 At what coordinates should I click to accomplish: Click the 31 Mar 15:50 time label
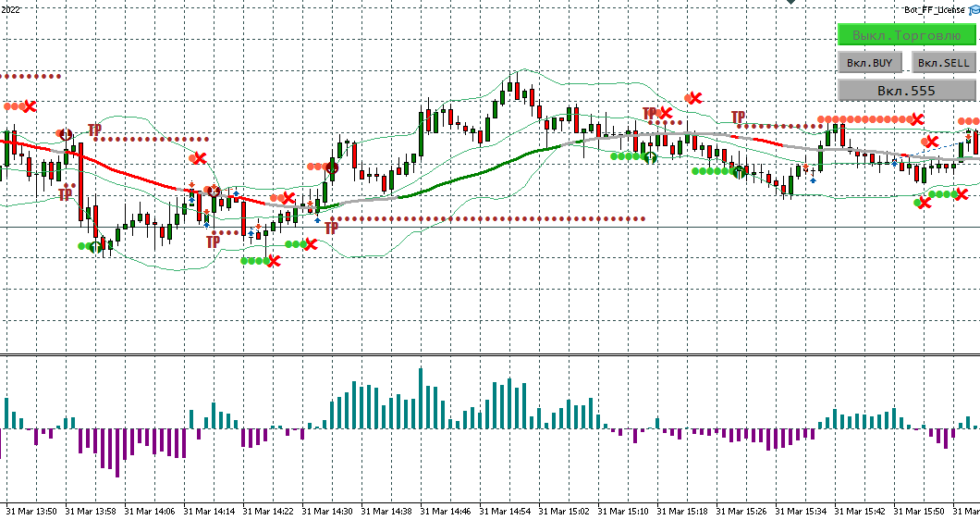[919, 512]
